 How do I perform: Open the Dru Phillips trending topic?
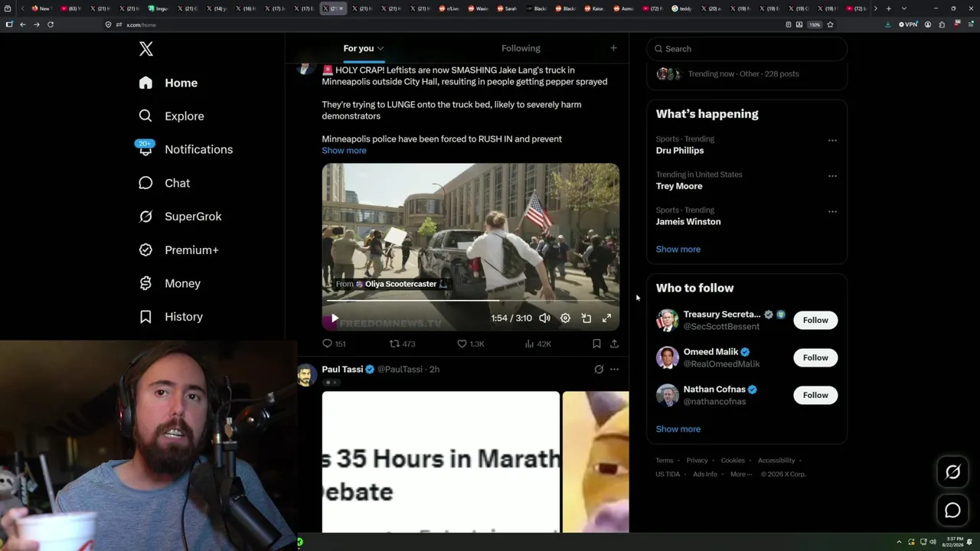point(680,151)
